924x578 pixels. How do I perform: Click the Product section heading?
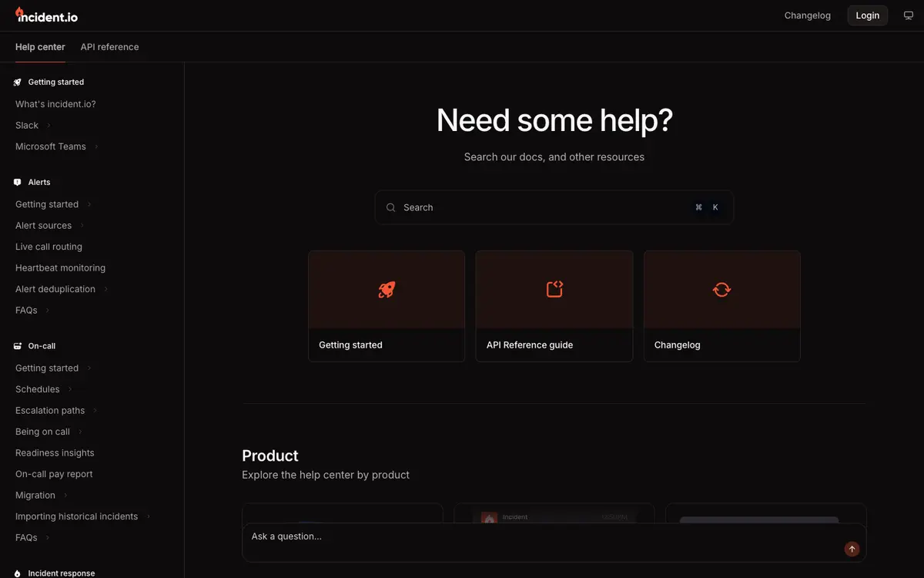(x=270, y=455)
